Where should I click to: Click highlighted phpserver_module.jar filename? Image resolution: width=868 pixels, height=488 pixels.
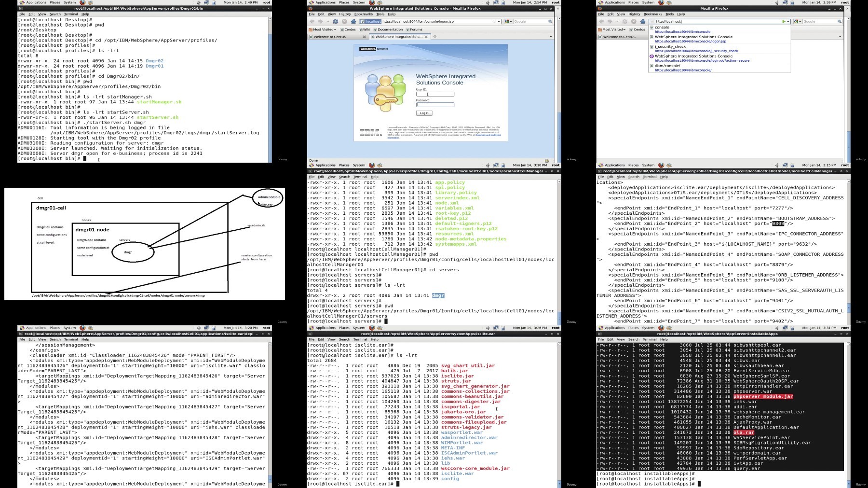pyautogui.click(x=763, y=397)
